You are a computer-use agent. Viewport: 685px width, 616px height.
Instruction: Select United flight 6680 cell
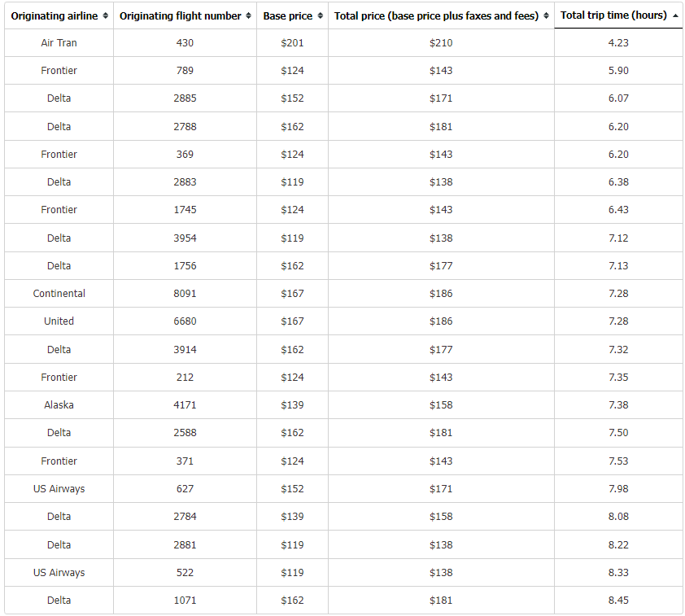(185, 321)
